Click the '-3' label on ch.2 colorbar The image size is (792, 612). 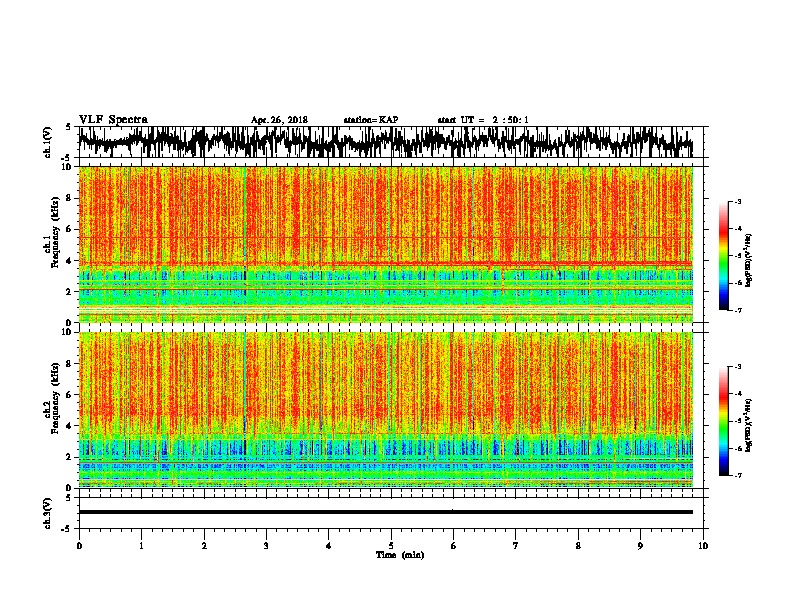(738, 367)
